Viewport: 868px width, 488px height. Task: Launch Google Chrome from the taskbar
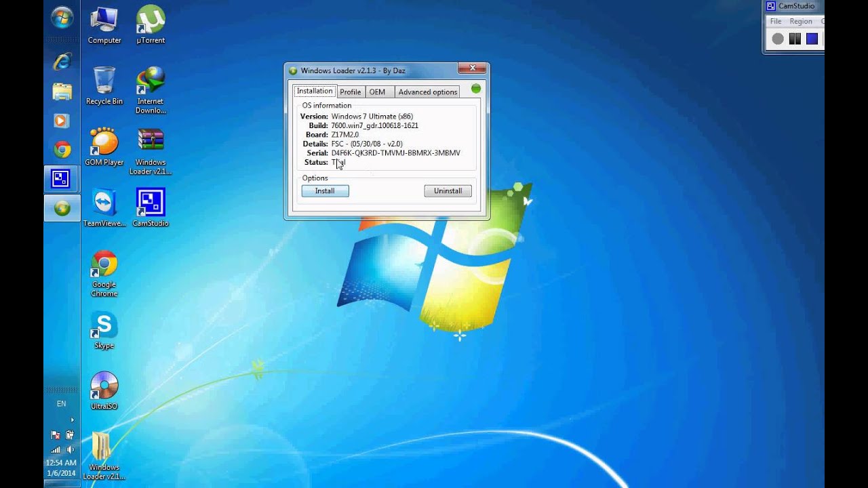62,150
